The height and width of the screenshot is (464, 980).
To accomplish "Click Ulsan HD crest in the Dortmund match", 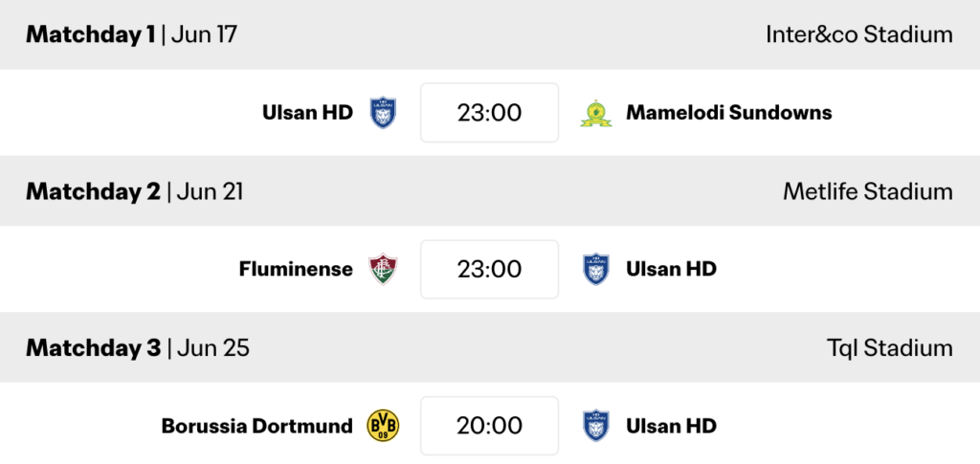I will tap(596, 426).
